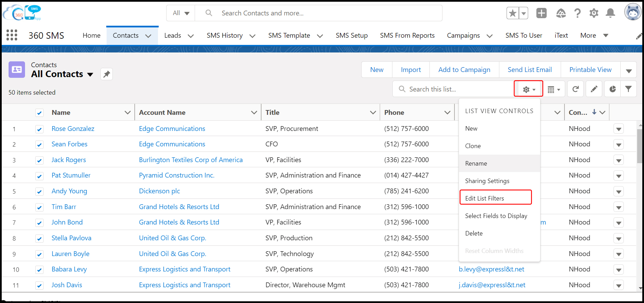Open Printable View
The height and width of the screenshot is (303, 644).
point(590,70)
